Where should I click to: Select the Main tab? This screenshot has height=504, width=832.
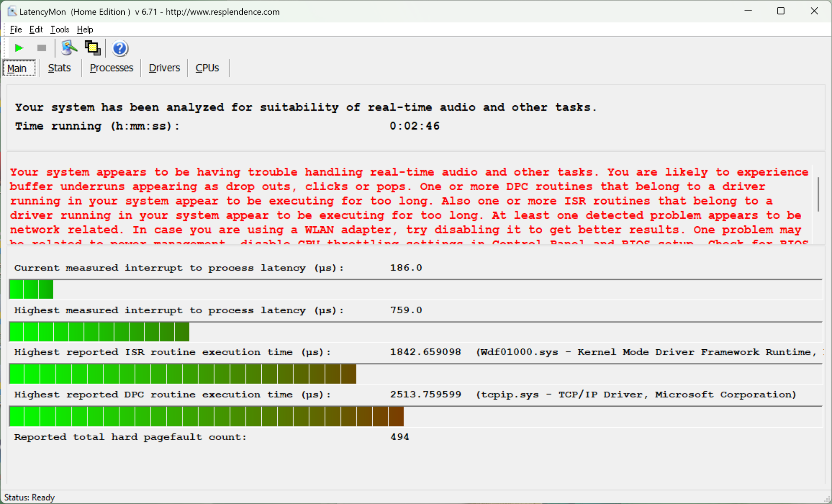[17, 68]
